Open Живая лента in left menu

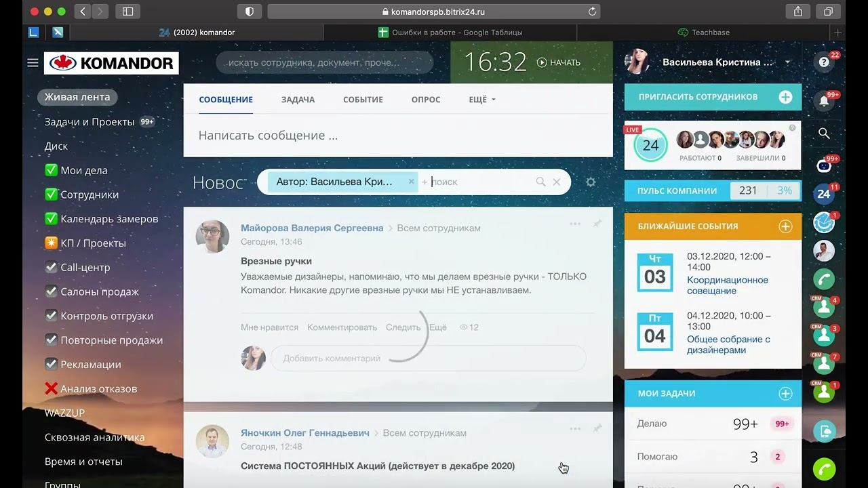click(77, 97)
